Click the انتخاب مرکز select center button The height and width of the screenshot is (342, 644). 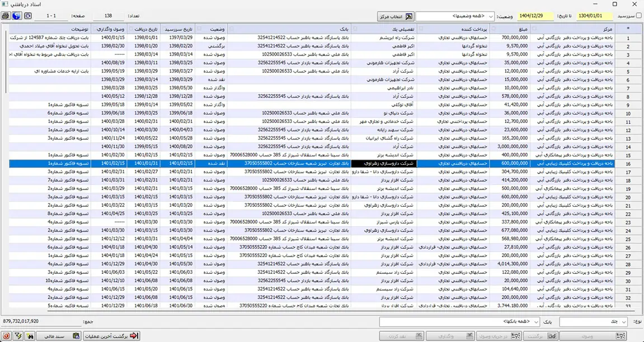[395, 16]
